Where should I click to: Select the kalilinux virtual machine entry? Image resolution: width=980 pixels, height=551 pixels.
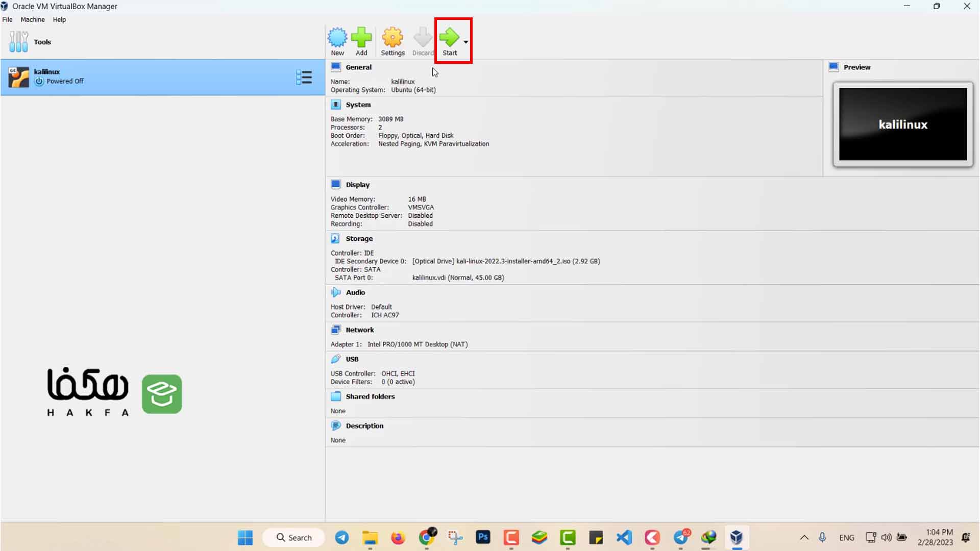tap(163, 77)
